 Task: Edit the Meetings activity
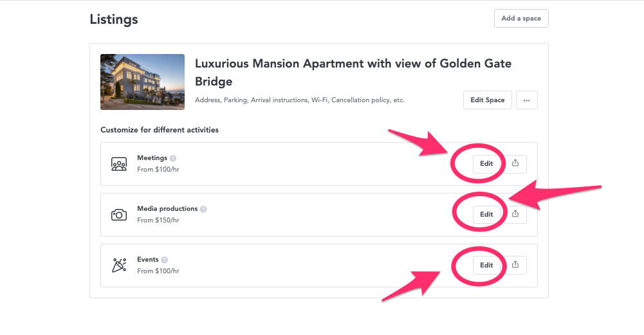(486, 163)
